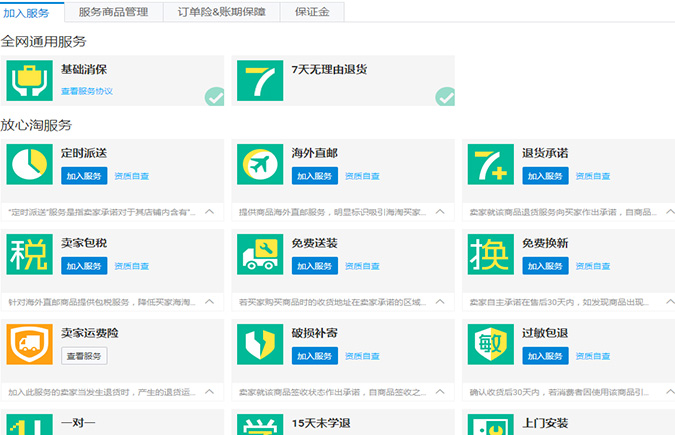
Task: Click the 基础消保 briefcase shield icon
Action: click(29, 80)
